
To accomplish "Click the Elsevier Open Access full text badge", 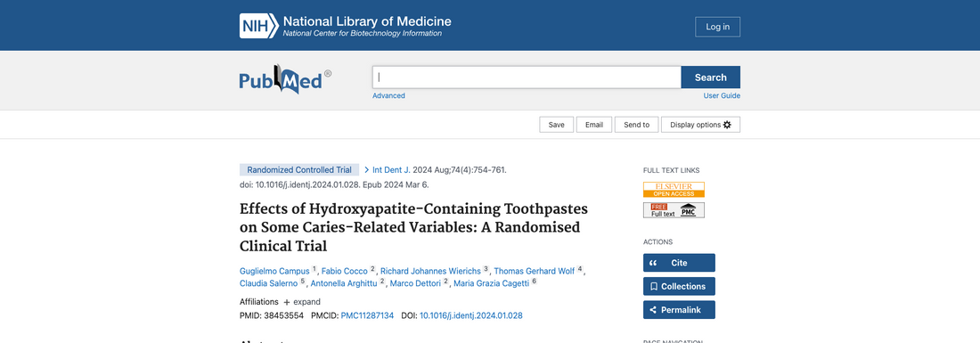I will 674,189.
